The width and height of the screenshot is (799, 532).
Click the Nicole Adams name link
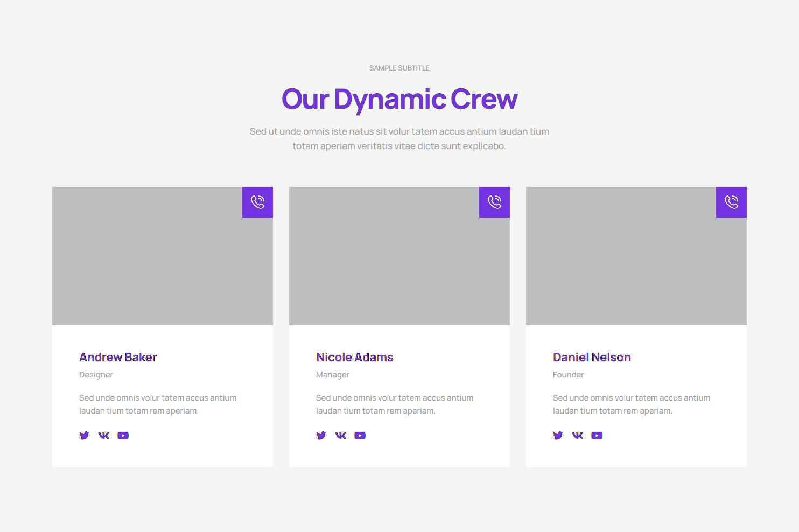354,358
